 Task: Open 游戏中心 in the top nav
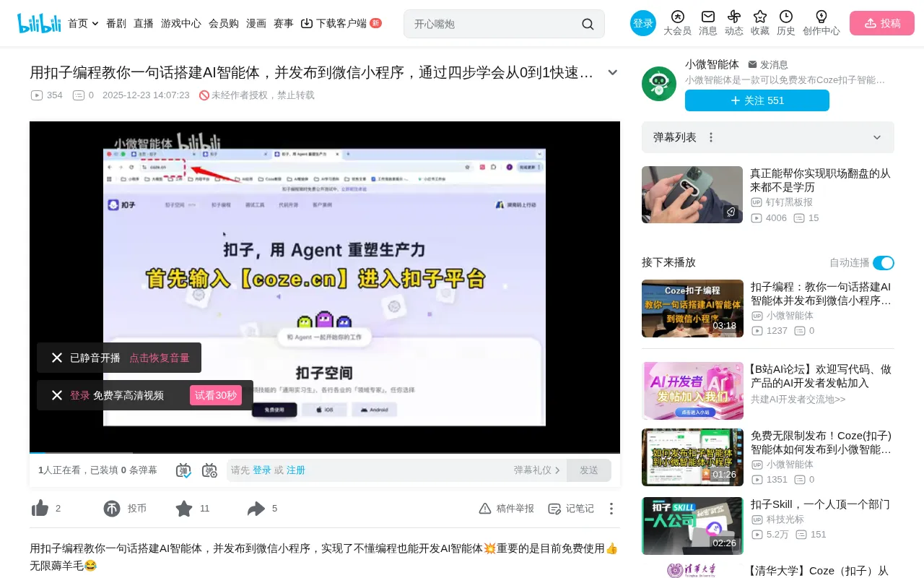(x=181, y=23)
